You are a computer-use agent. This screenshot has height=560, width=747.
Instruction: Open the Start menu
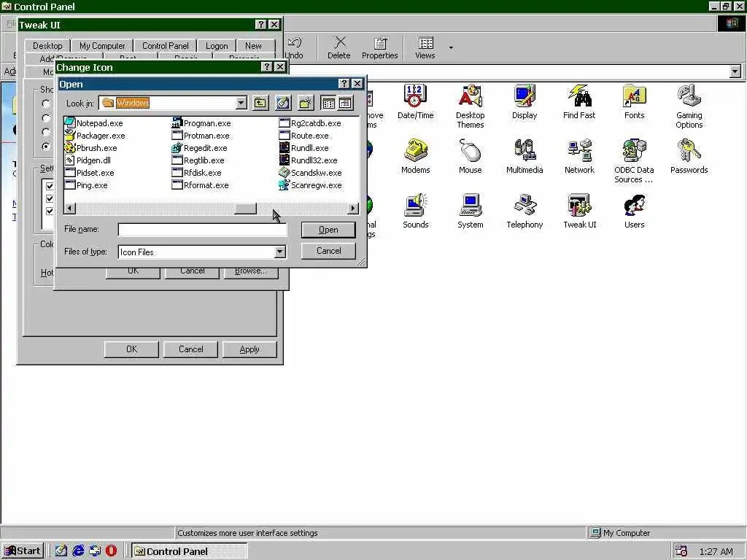(23, 551)
